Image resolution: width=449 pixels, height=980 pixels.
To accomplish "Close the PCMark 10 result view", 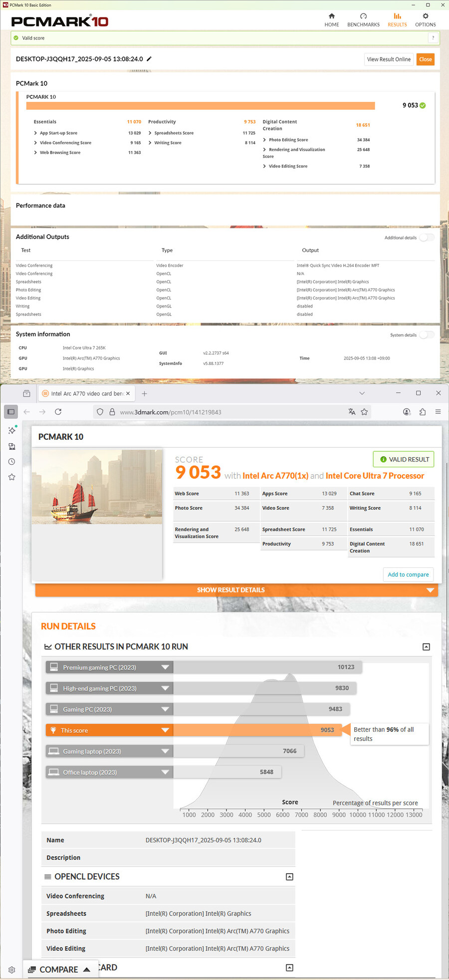I will 426,59.
